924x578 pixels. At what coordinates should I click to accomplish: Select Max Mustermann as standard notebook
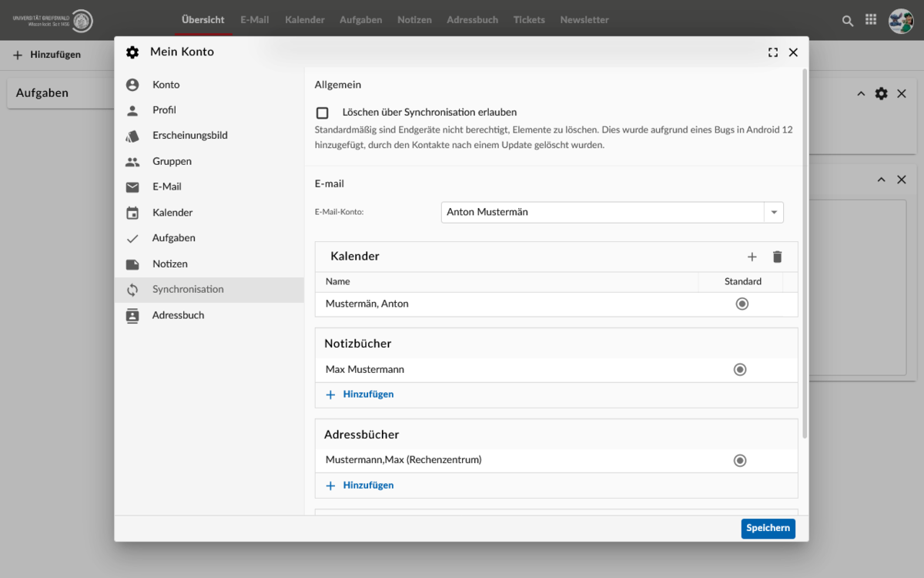(x=740, y=370)
